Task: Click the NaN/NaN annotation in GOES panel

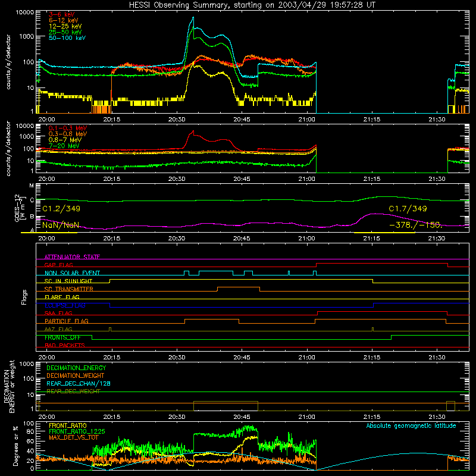Action: click(x=61, y=225)
